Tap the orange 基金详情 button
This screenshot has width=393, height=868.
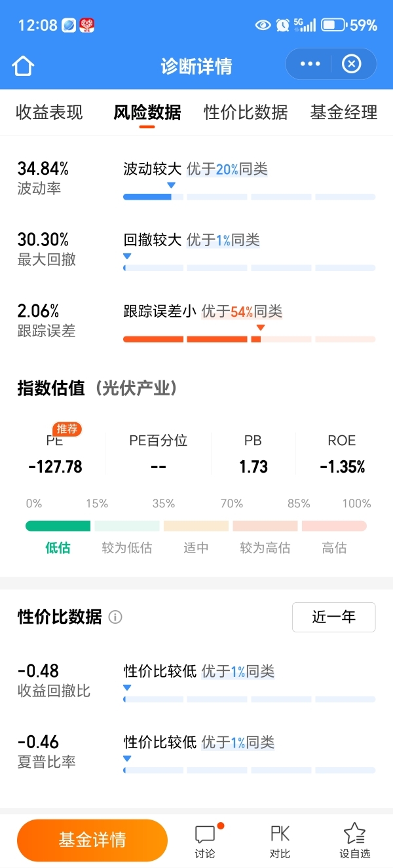point(92,841)
